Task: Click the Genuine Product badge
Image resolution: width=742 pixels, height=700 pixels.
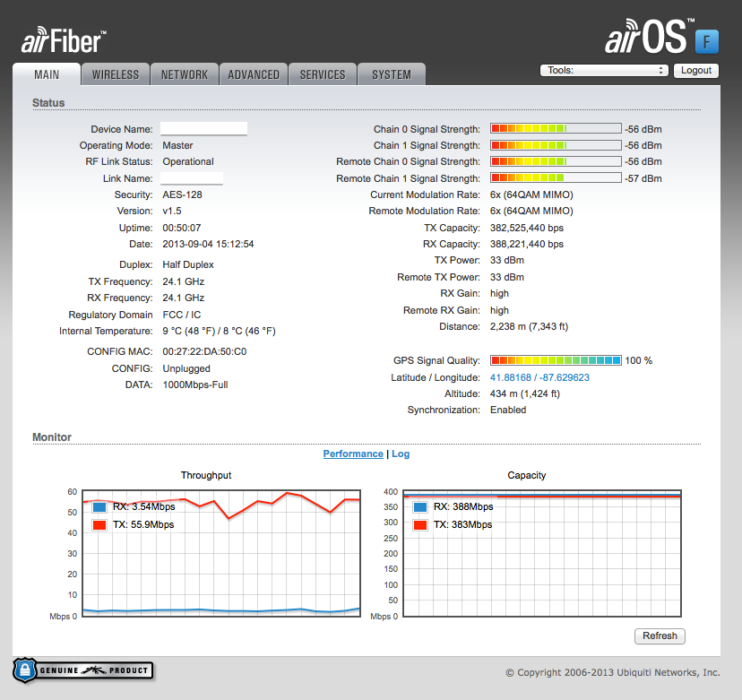Action: 83,670
